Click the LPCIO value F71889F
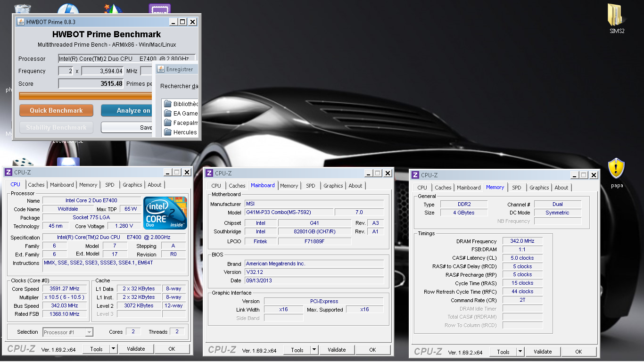Viewport: 644px width, 362px height. click(314, 241)
